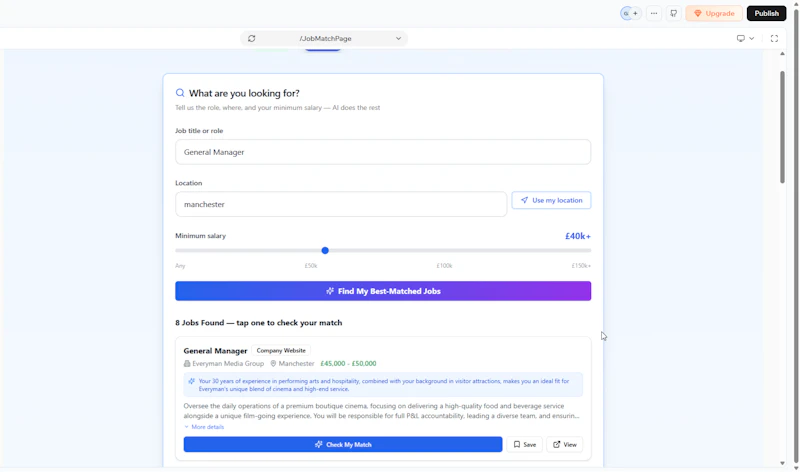This screenshot has width=800, height=472.
Task: Click the 8 Jobs Found heading
Action: point(259,323)
